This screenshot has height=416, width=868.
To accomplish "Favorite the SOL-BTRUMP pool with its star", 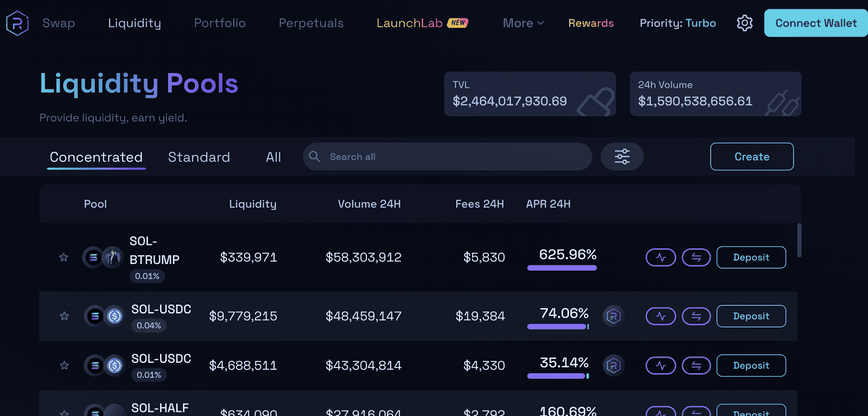I will coord(64,257).
